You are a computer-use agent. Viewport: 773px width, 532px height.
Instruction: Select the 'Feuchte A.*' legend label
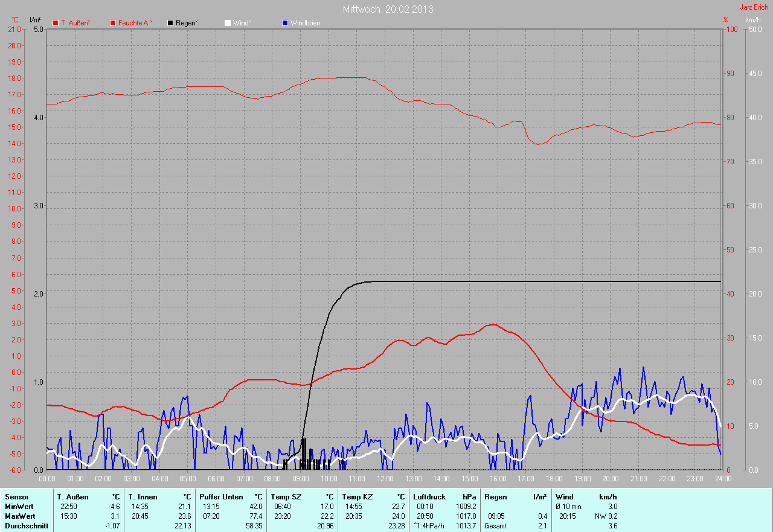pyautogui.click(x=135, y=23)
